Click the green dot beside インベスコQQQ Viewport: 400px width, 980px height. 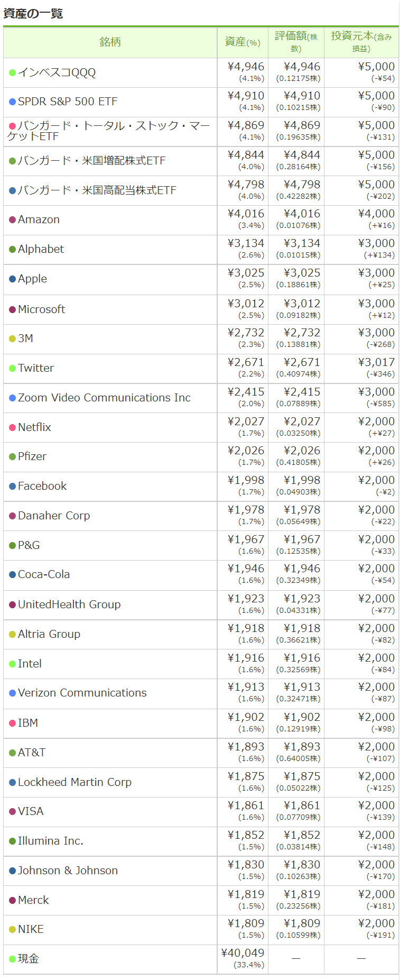tap(12, 72)
